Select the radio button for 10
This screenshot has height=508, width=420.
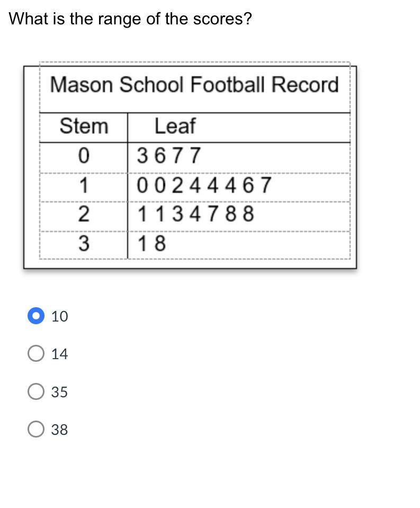tap(35, 316)
